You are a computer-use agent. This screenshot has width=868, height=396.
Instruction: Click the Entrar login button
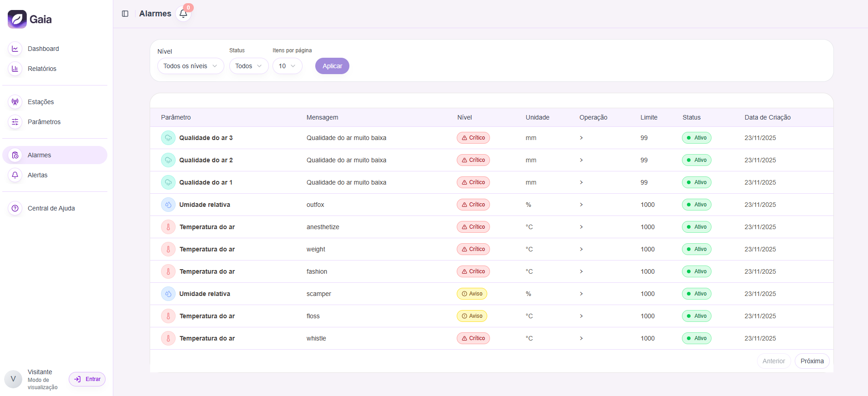click(87, 379)
